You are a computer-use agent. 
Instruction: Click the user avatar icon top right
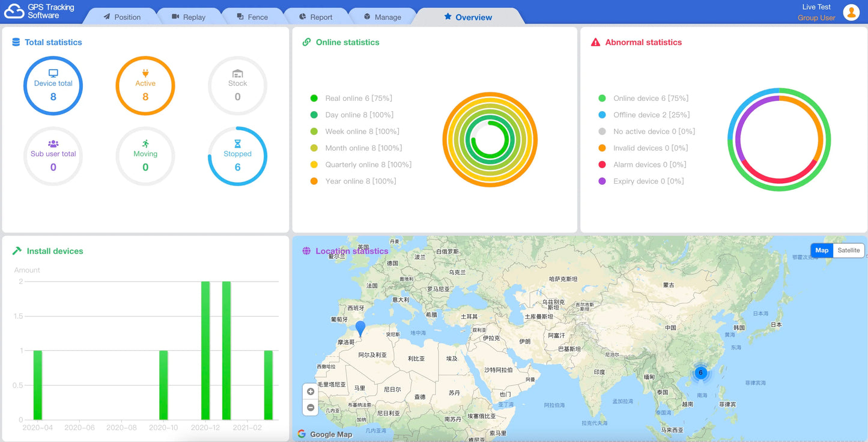[851, 11]
